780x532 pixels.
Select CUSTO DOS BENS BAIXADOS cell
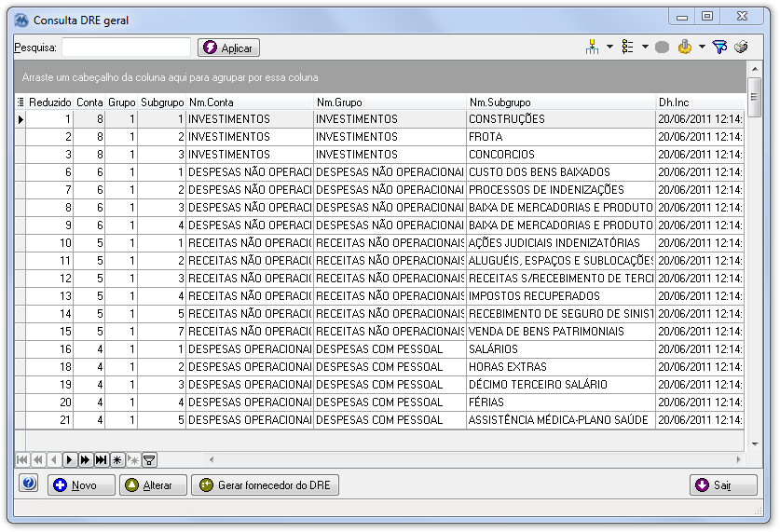[561, 172]
